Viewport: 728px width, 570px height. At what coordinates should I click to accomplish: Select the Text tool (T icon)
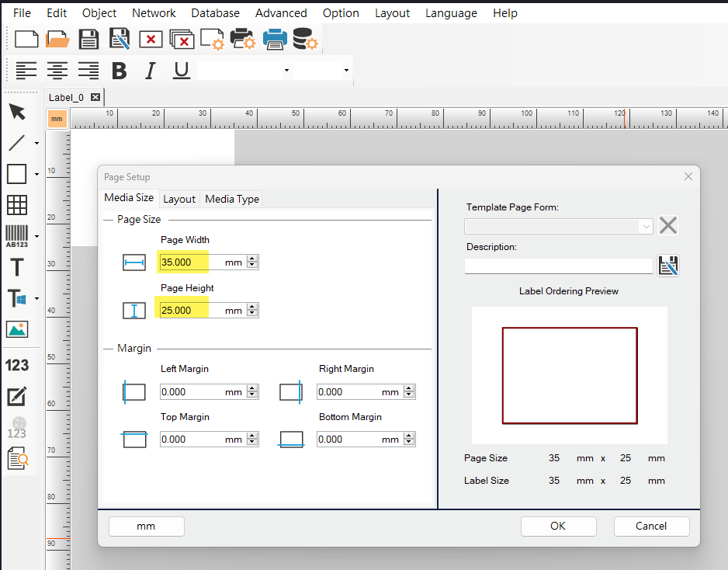point(16,268)
